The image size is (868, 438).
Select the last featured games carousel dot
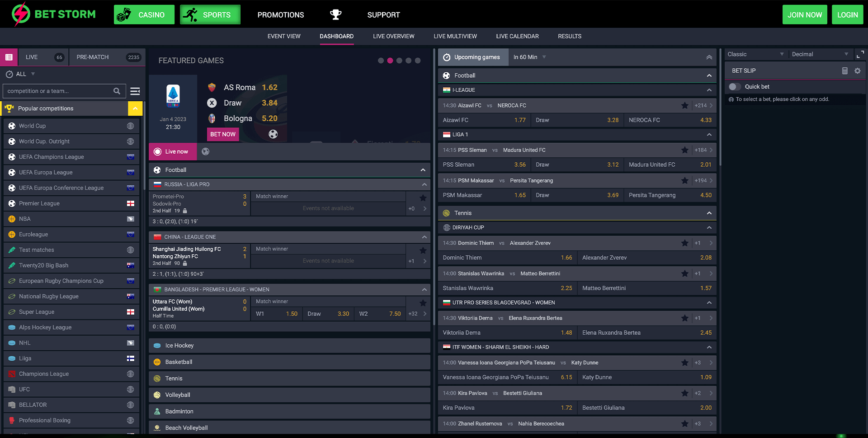pyautogui.click(x=418, y=61)
